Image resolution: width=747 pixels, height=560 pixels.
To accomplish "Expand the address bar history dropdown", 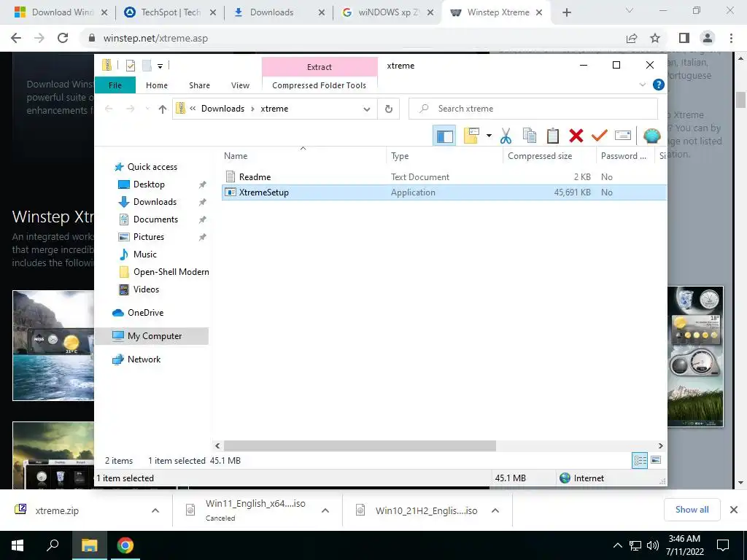I will pyautogui.click(x=367, y=109).
